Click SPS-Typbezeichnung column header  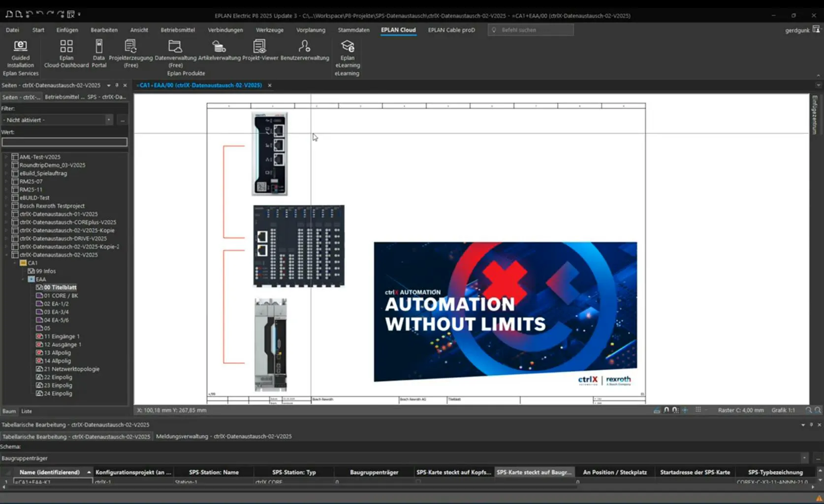775,472
